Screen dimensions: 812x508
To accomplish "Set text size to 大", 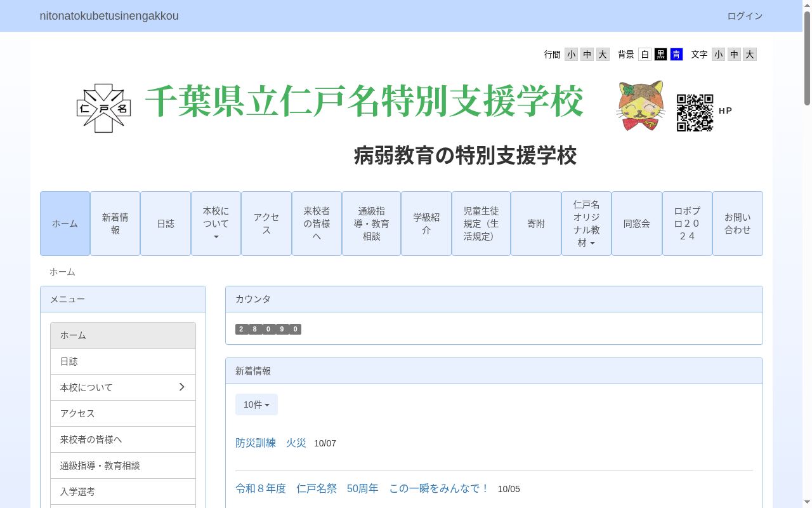I will pos(750,55).
